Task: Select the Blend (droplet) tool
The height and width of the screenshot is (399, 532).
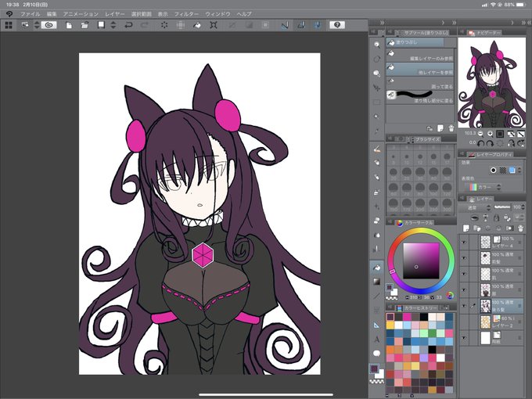Action: 376,235
